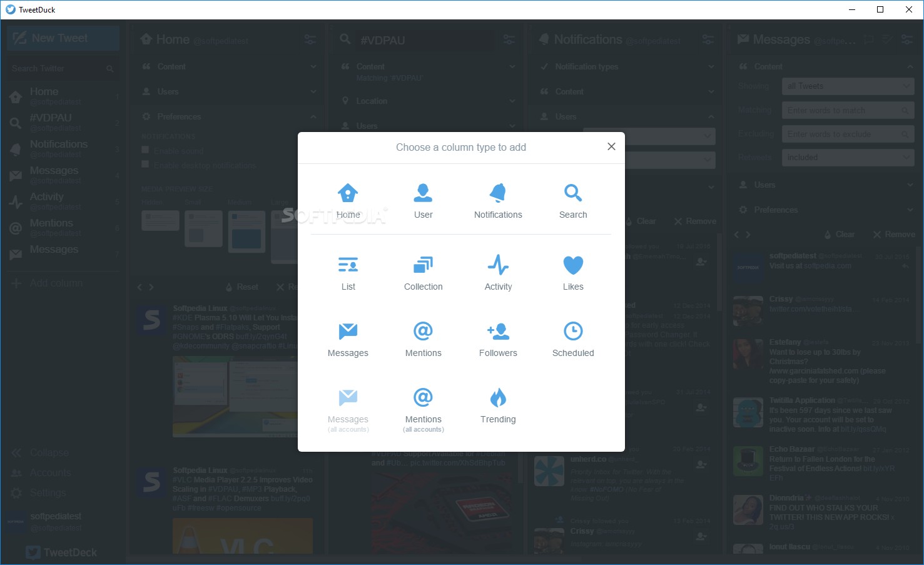This screenshot has height=565, width=924.
Task: Click 'Enter words to match' field
Action: point(848,110)
